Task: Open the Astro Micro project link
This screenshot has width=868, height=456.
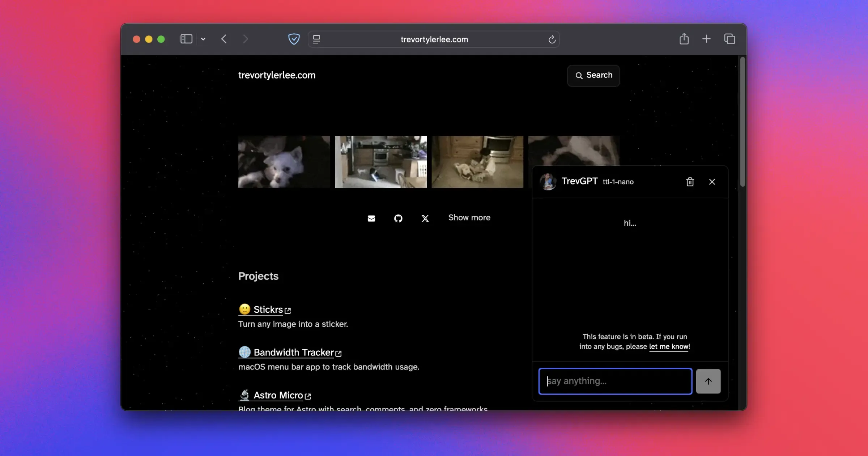Action: [x=275, y=395]
